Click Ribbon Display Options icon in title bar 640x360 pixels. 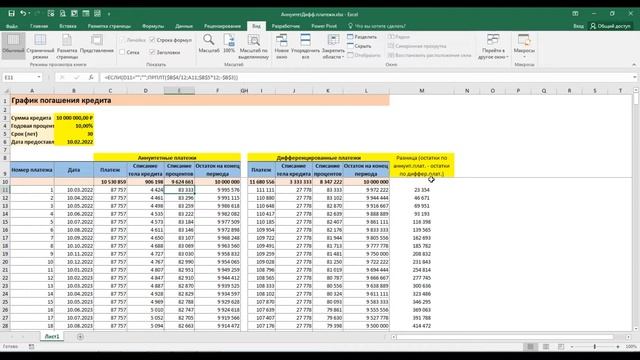point(575,13)
